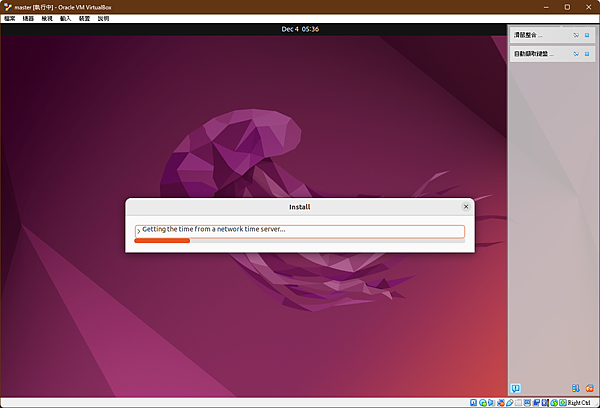Click the audio status icon in VirtualBox
The image size is (600, 408).
point(491,403)
